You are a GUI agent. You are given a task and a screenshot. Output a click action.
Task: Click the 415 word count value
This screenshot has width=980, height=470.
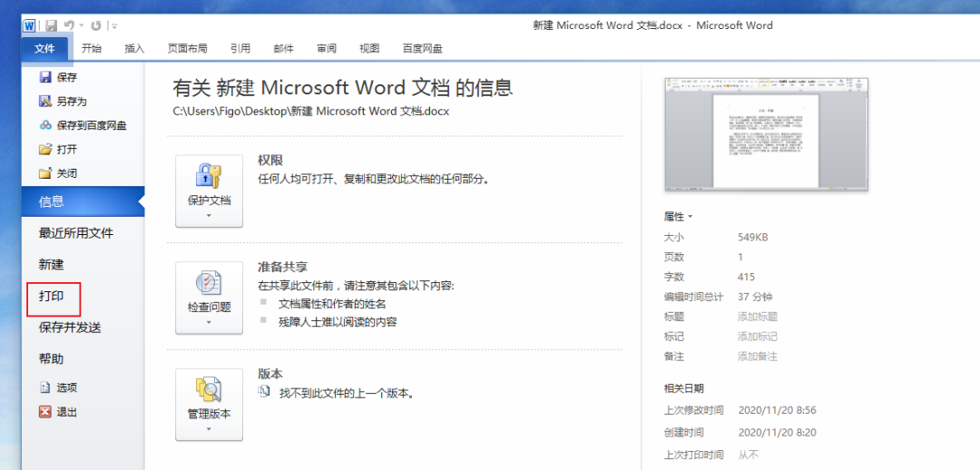click(x=746, y=277)
